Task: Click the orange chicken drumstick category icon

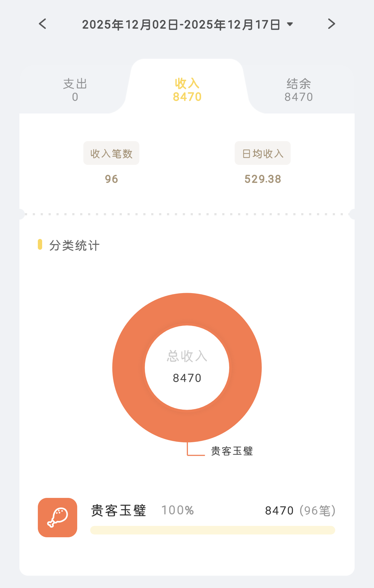Action: 58,518
